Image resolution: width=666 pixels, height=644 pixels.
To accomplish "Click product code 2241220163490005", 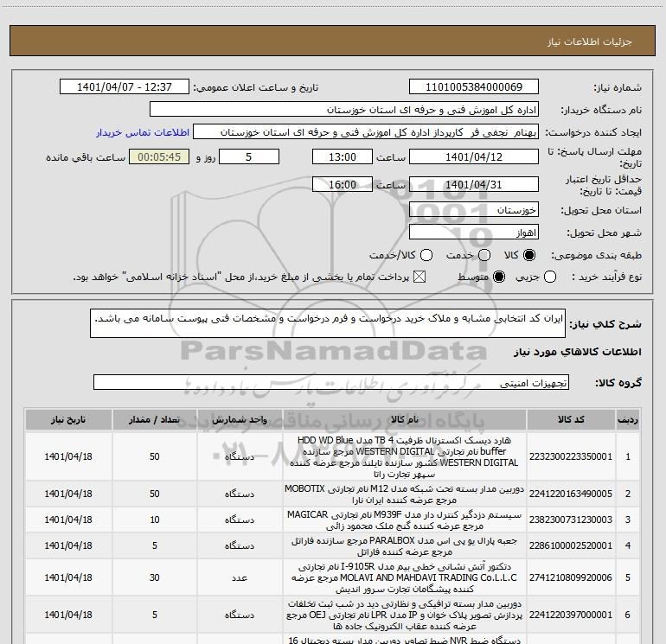I will point(571,494).
